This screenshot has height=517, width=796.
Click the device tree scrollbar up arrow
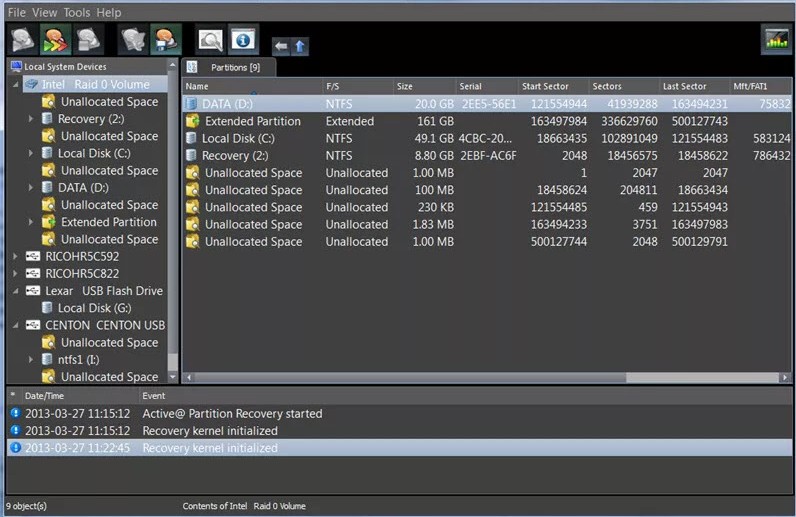click(x=173, y=65)
